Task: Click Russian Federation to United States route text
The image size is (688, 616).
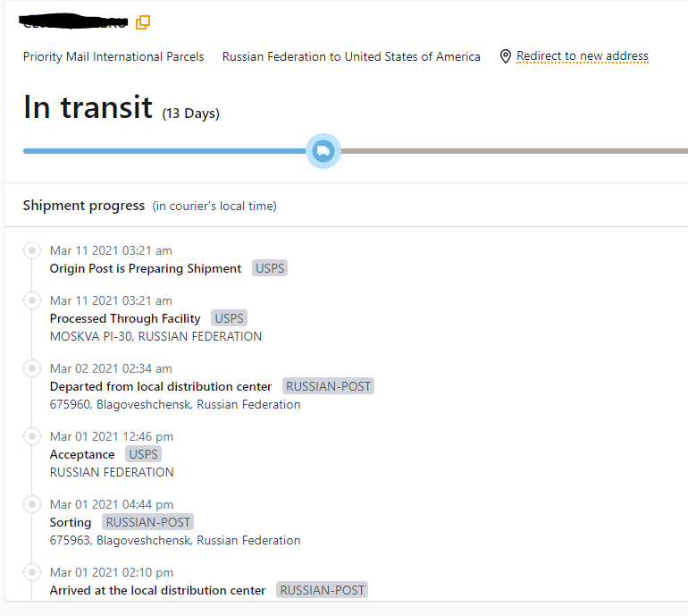Action: (x=351, y=56)
